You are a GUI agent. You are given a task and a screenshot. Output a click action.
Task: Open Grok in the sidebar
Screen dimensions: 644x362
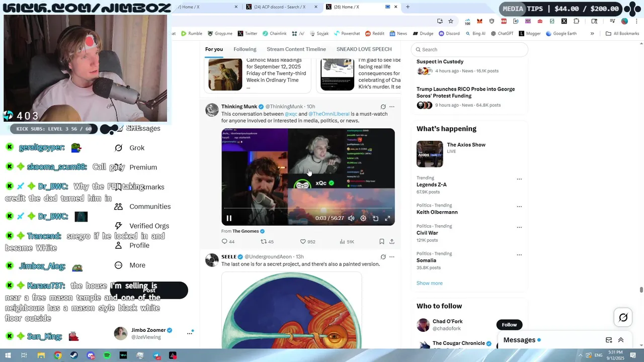click(x=130, y=148)
